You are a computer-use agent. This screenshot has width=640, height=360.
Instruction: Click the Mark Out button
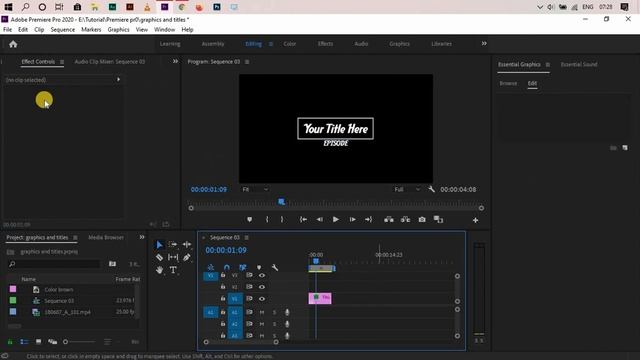282,220
